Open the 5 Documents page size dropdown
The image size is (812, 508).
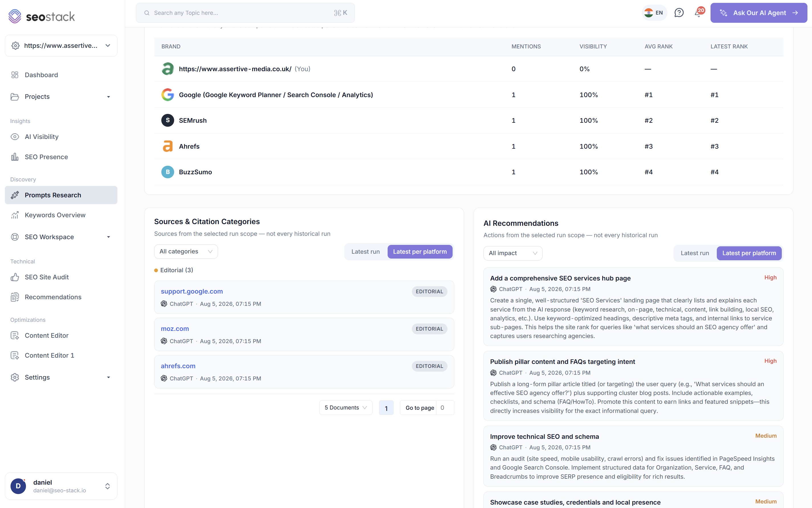[x=346, y=407]
